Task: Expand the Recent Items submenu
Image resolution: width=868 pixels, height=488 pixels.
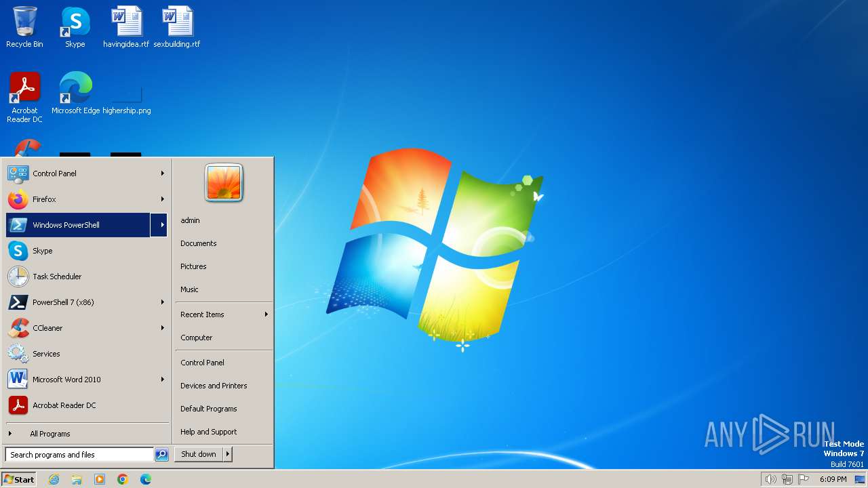Action: click(x=224, y=314)
